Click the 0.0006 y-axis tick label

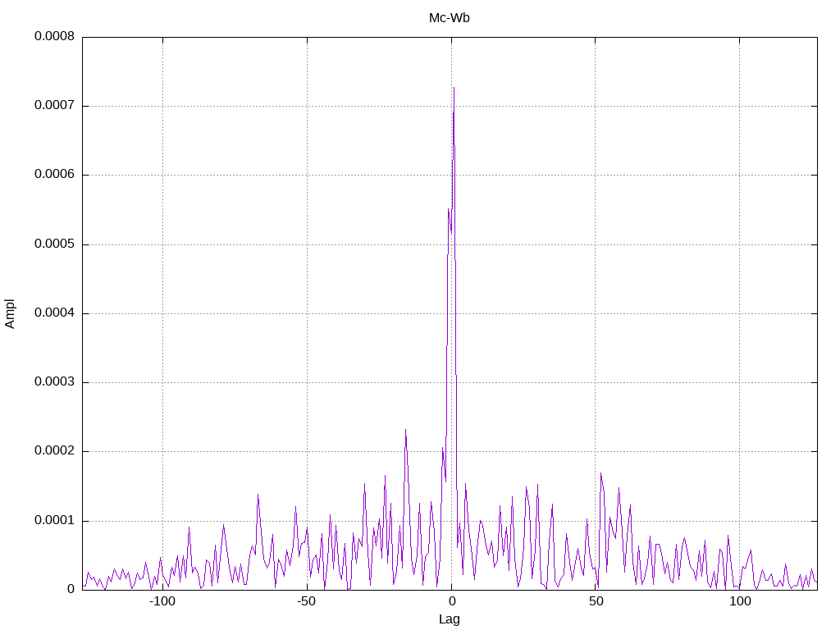click(x=54, y=175)
